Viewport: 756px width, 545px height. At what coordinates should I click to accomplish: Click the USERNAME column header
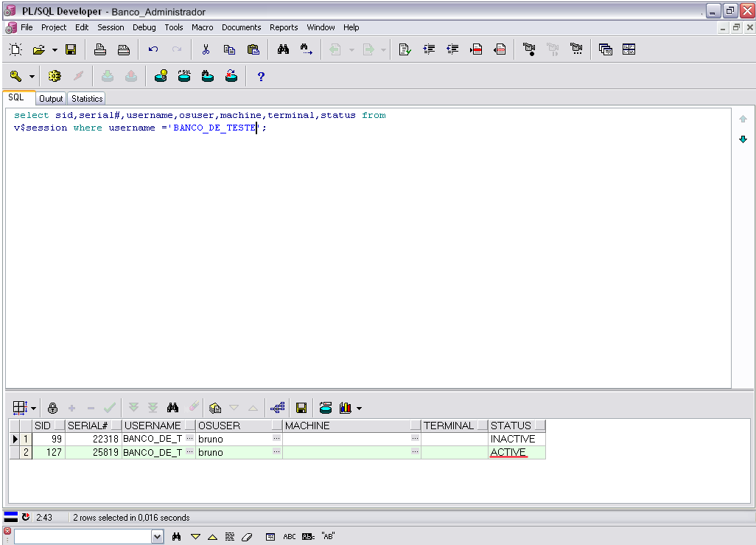pyautogui.click(x=153, y=426)
